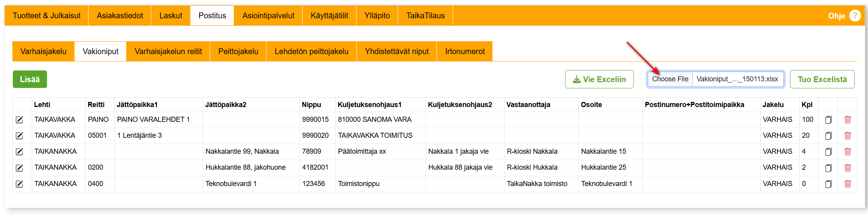Copy the 810000 SANOMA VARA row

pos(828,120)
